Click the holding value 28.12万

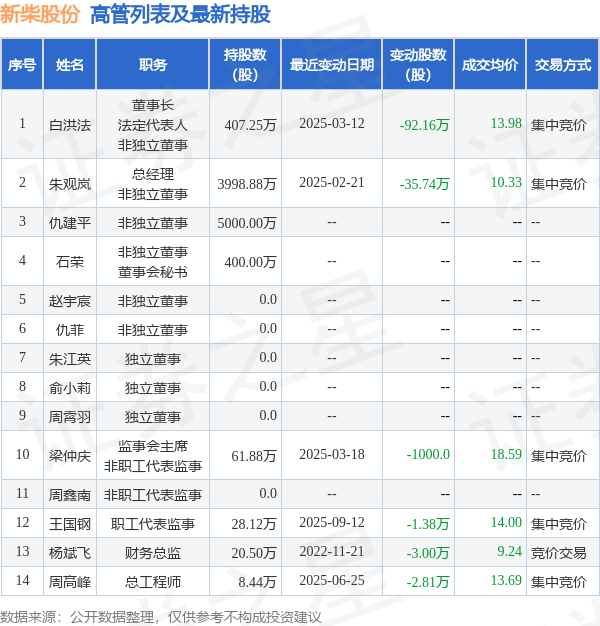tap(254, 524)
